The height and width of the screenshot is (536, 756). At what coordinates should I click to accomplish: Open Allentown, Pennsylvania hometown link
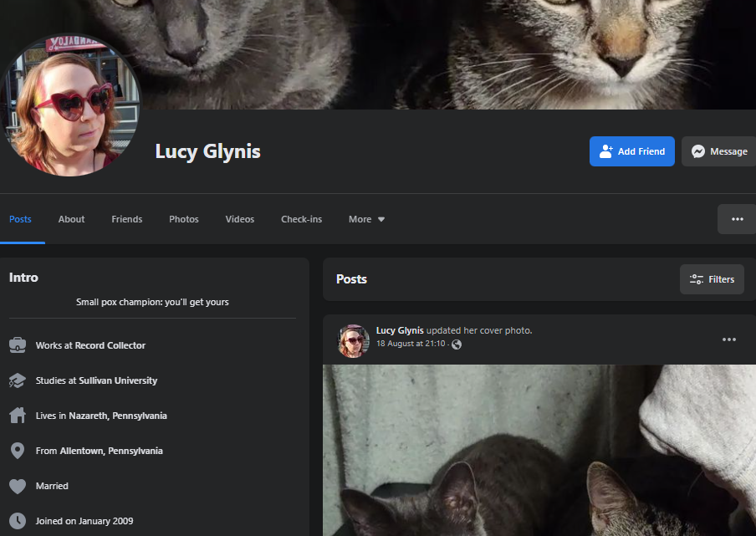tap(111, 452)
